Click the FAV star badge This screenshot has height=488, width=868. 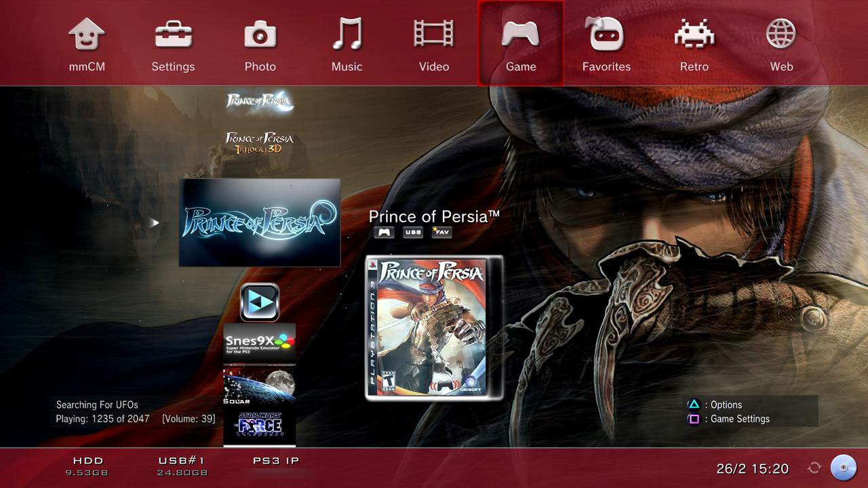click(x=441, y=232)
